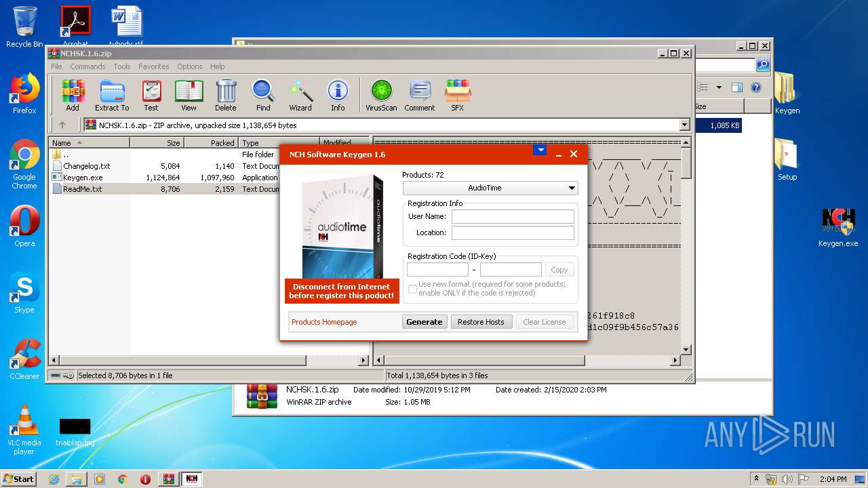Toggle the Use new format checkbox
868x488 pixels.
pos(412,289)
